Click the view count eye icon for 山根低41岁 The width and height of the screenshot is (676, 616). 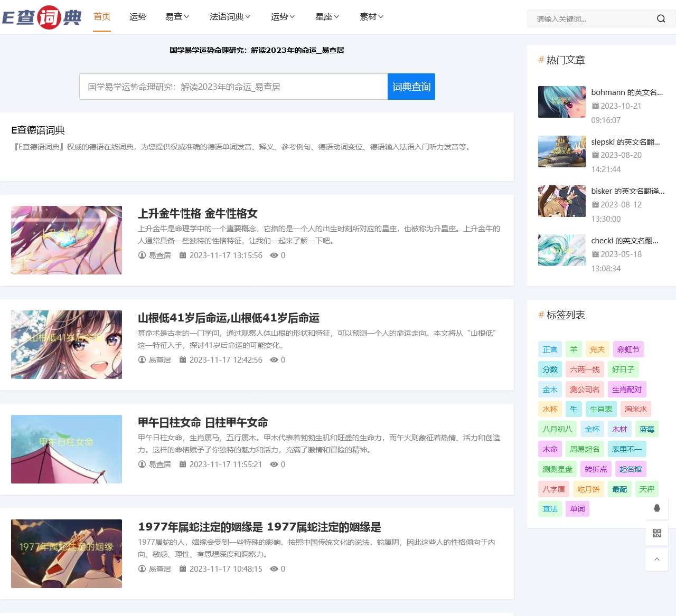[x=274, y=360]
